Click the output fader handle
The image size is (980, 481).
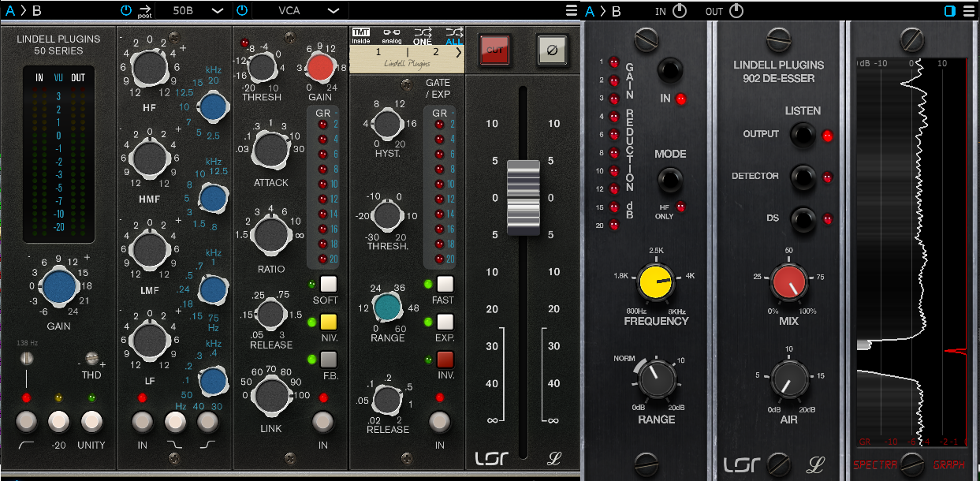(523, 198)
